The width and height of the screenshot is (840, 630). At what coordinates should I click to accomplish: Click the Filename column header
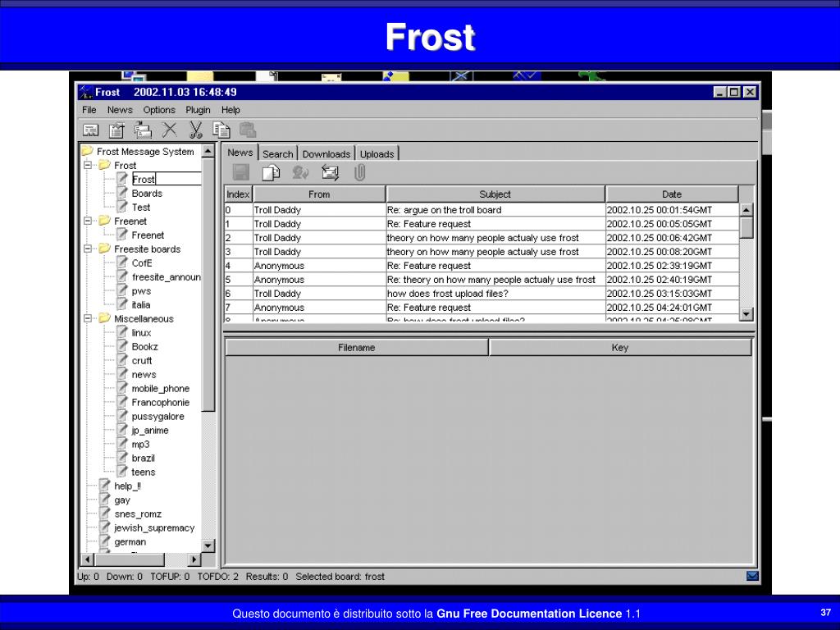(x=356, y=348)
